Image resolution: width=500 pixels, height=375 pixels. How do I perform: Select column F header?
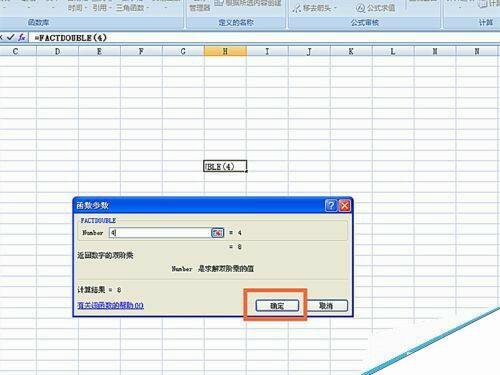coord(141,51)
